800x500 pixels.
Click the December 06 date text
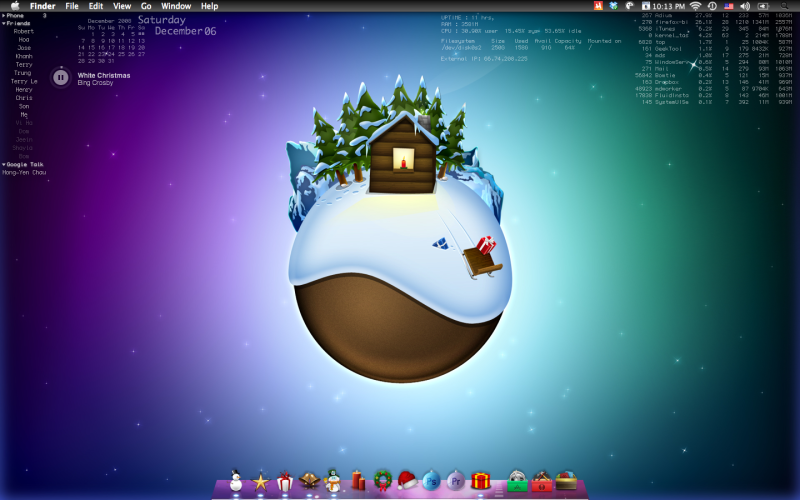(x=186, y=31)
